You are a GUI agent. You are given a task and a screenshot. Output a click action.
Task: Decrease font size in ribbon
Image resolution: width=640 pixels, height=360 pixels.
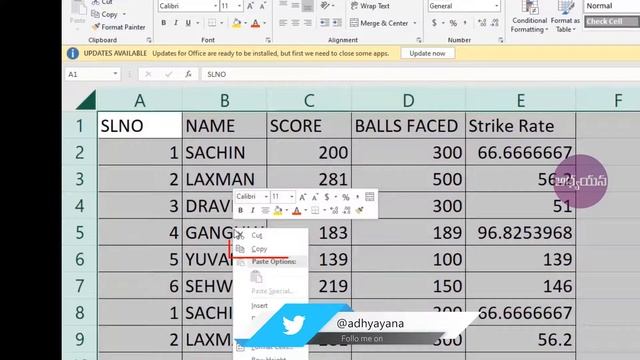[263, 6]
